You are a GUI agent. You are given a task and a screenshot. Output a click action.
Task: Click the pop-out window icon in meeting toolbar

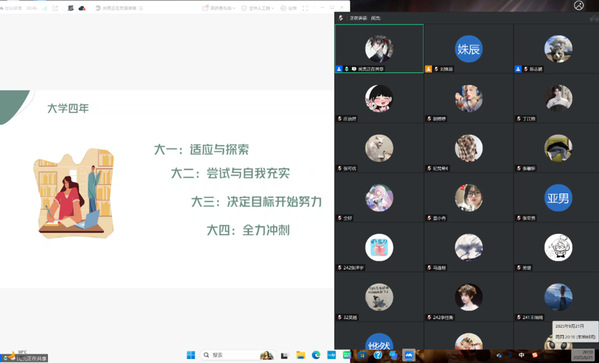click(55, 8)
